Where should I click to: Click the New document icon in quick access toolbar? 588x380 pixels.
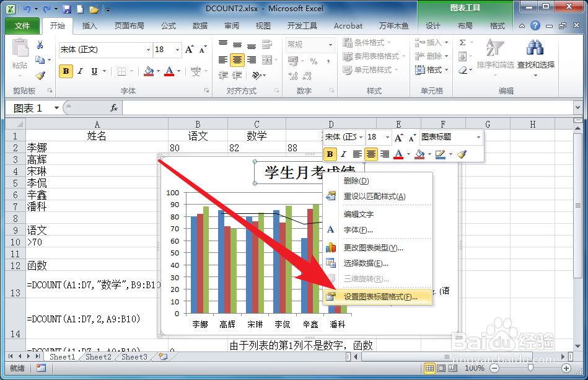pyautogui.click(x=80, y=9)
